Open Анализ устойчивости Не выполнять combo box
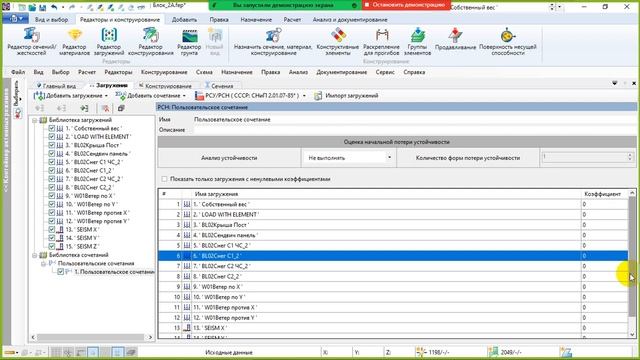This screenshot has height=360, width=640. (x=349, y=158)
